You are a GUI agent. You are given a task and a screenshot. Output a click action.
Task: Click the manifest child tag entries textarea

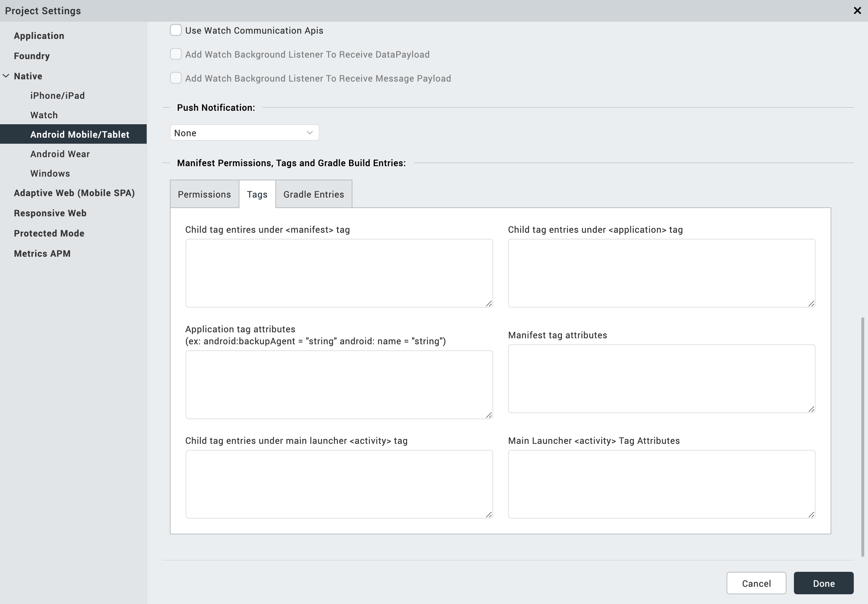[339, 273]
